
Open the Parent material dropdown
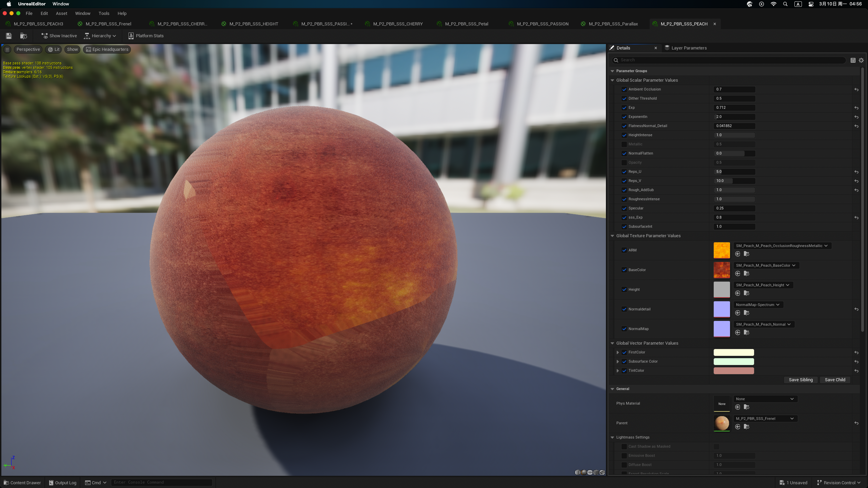(765, 419)
